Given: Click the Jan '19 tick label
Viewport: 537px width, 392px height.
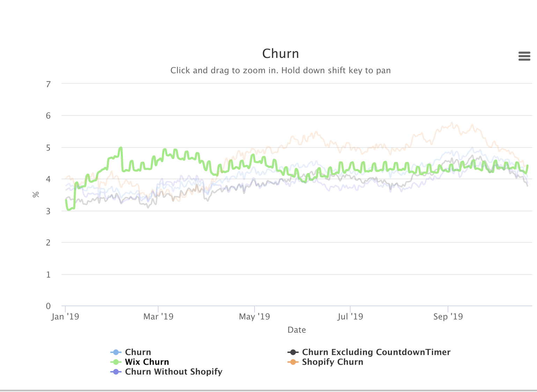Looking at the screenshot, I should pos(66,316).
